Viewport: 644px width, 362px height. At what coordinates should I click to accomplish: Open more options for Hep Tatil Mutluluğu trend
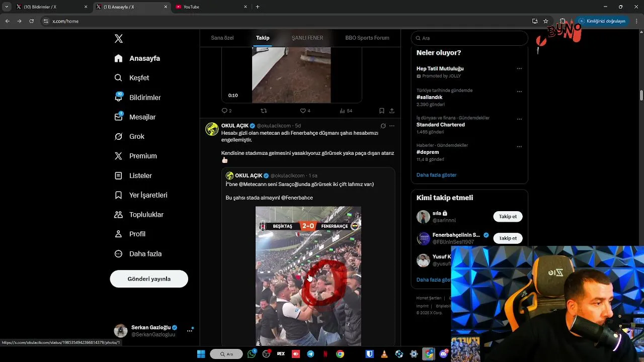point(519,69)
